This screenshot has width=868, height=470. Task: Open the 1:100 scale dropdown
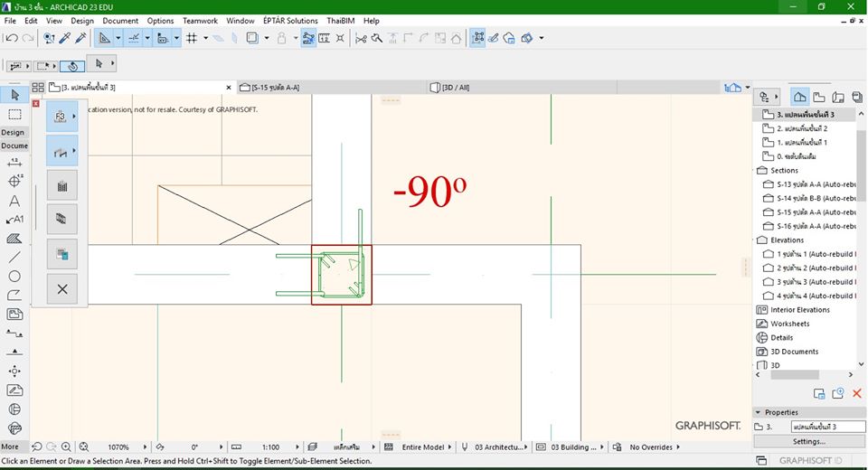270,447
